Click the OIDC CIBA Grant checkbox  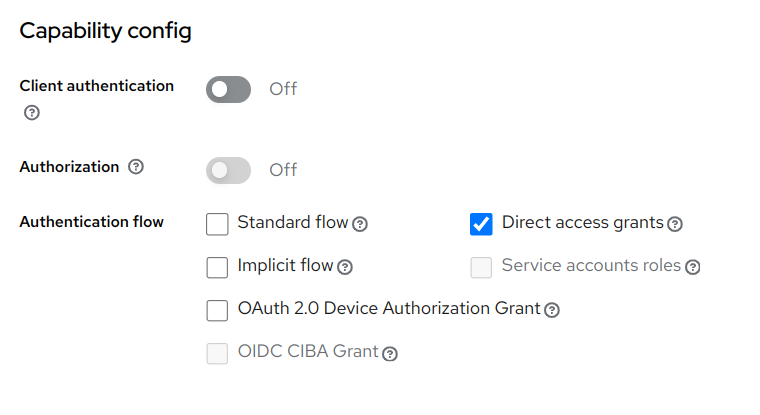pos(217,353)
